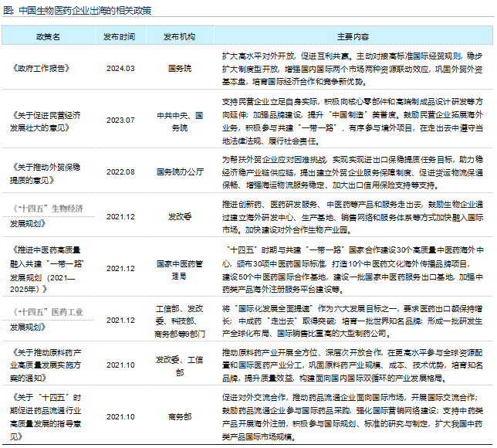
Task: Click the 《"十四五"医药工业发展规划》 policy name
Action: click(x=46, y=319)
